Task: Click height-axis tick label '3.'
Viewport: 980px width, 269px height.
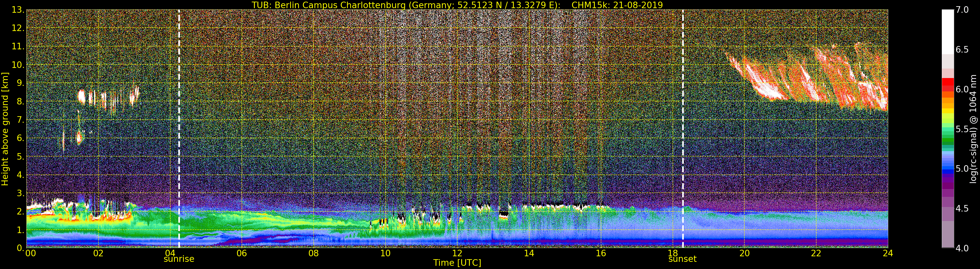Action: pyautogui.click(x=20, y=193)
